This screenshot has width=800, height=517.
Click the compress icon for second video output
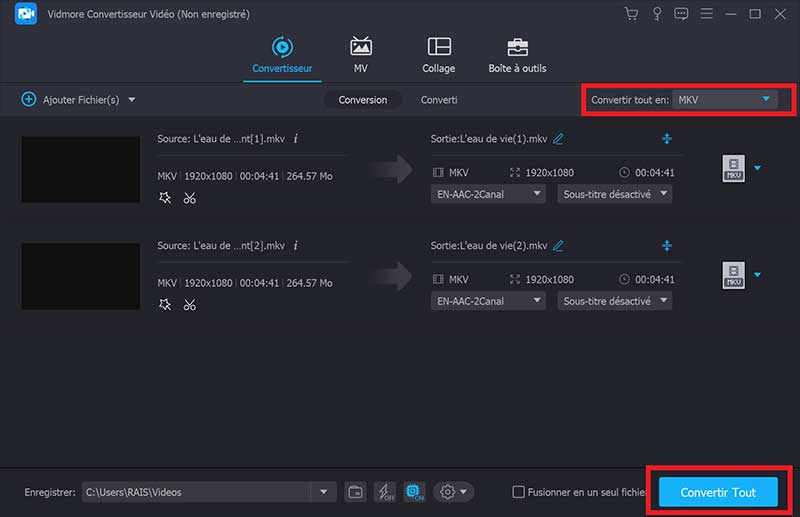pos(667,245)
